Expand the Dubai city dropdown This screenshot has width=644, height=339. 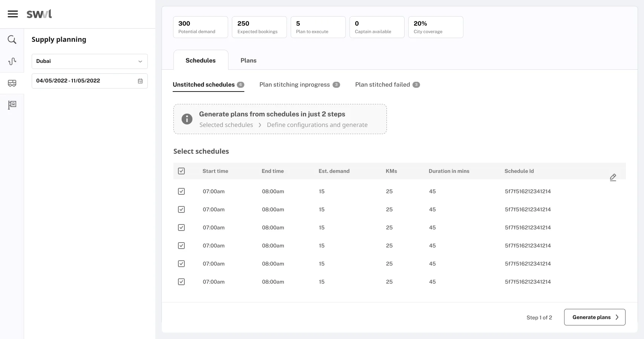[90, 61]
